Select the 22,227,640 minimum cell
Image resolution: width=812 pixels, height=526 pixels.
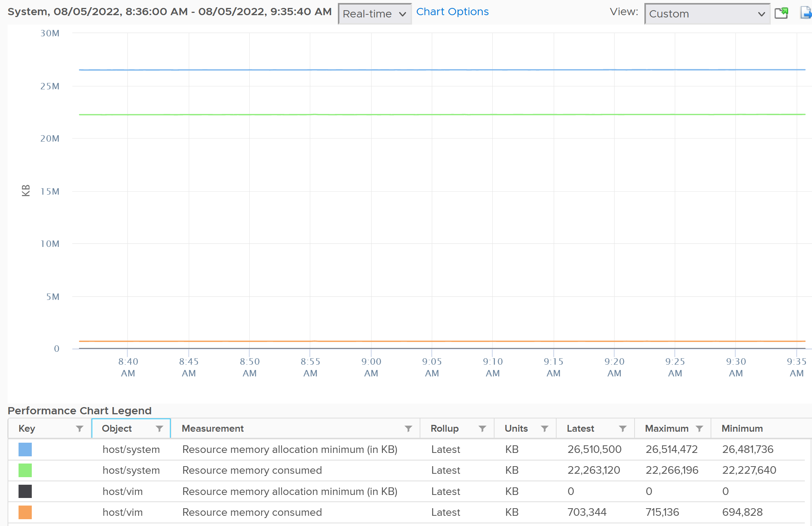pos(749,470)
